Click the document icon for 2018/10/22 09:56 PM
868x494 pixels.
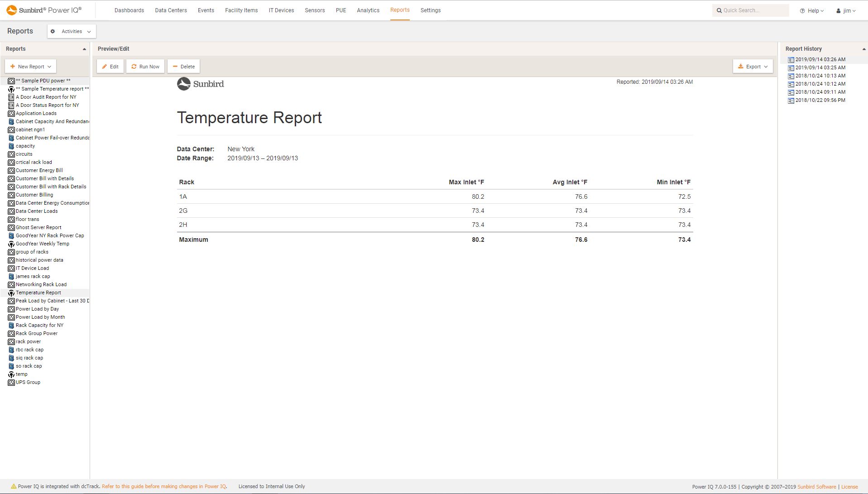click(791, 100)
